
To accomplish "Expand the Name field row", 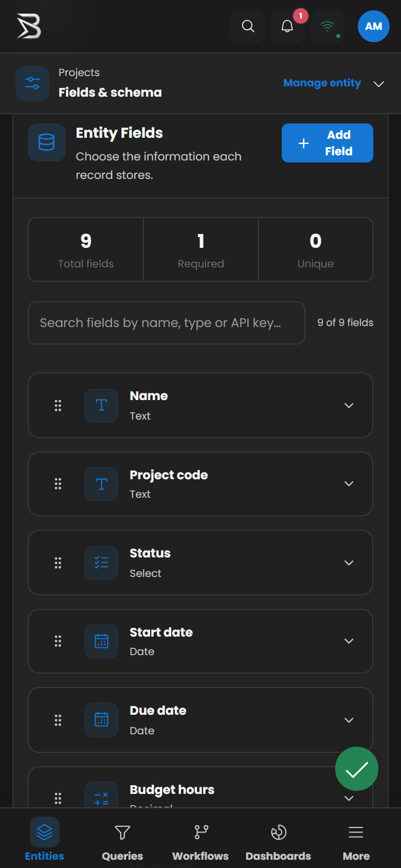I will (349, 405).
